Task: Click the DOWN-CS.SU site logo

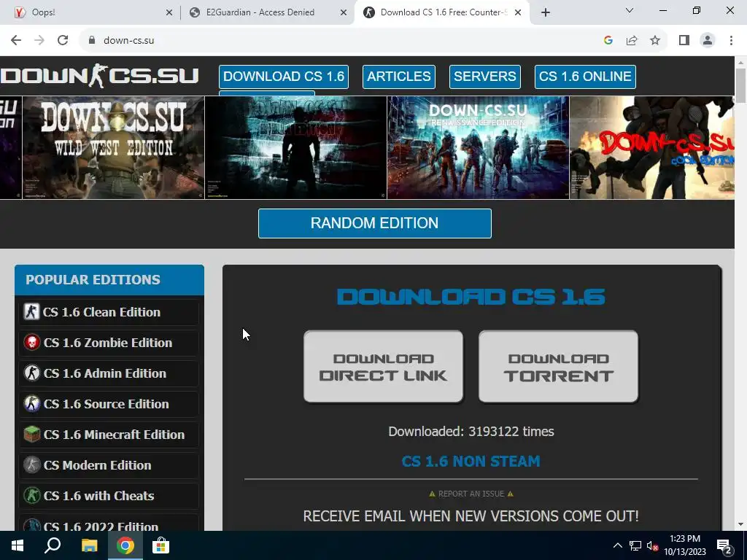Action: (99, 76)
